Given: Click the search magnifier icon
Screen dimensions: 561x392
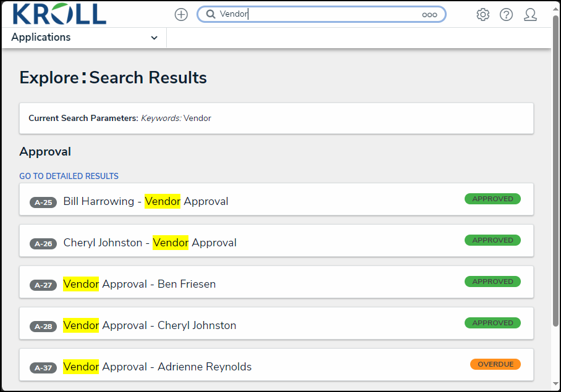Looking at the screenshot, I should (x=210, y=14).
